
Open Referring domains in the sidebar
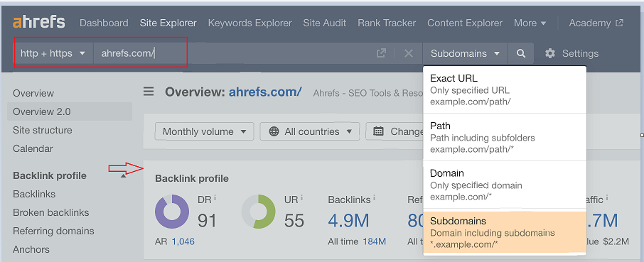coord(53,231)
